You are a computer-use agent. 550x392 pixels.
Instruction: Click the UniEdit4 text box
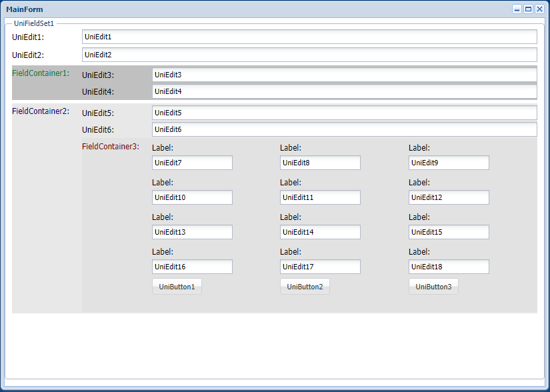pyautogui.click(x=344, y=91)
